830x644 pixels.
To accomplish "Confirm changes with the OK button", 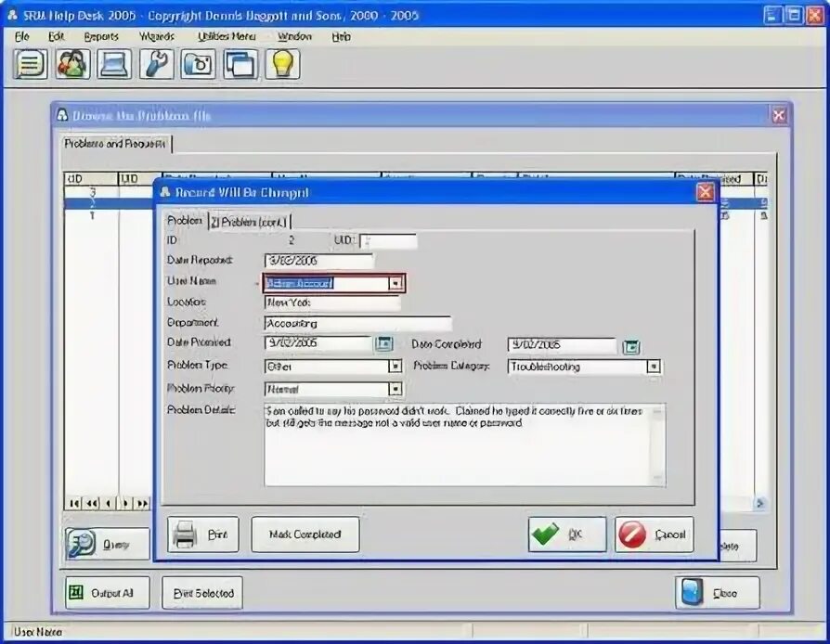I will pos(567,535).
